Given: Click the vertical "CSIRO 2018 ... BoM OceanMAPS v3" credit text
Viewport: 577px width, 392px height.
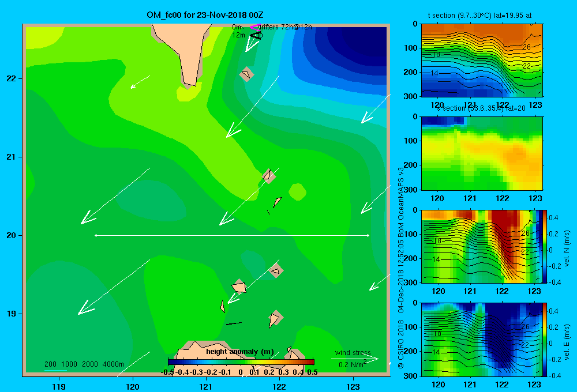Looking at the screenshot, I should click(x=401, y=267).
